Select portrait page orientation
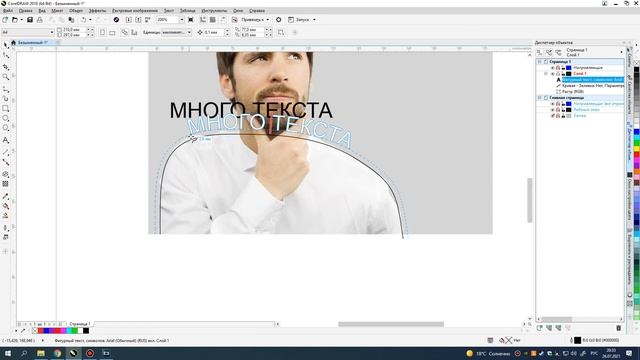This screenshot has width=640, height=360. [102, 32]
